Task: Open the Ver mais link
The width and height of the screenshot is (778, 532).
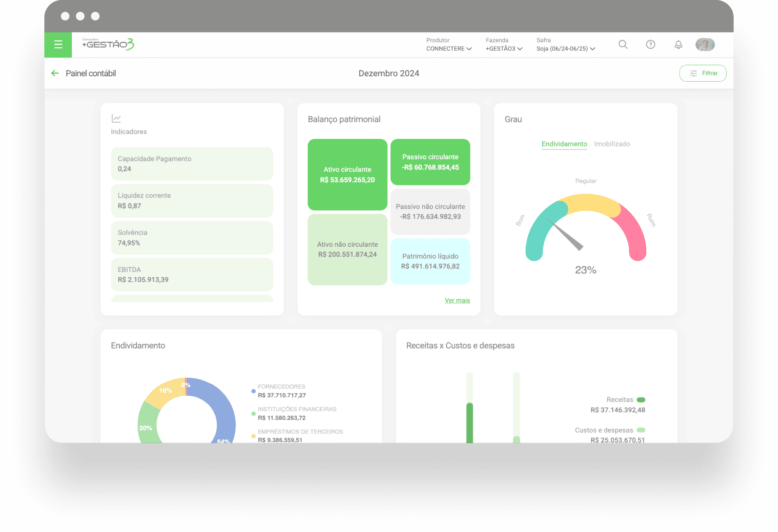Action: pyautogui.click(x=457, y=300)
